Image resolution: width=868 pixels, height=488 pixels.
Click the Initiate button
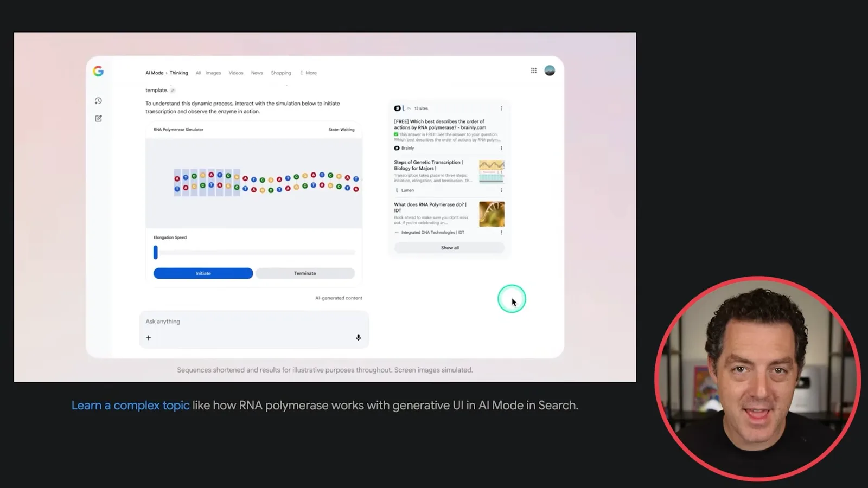coord(203,273)
